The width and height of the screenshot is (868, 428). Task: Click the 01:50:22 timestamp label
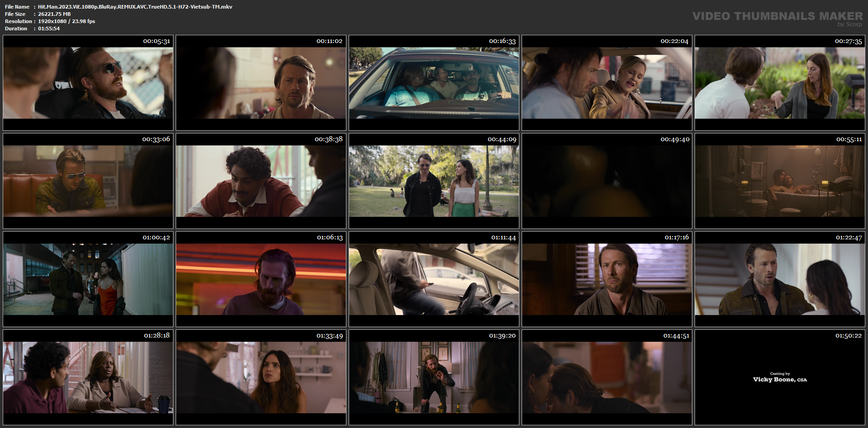click(849, 336)
